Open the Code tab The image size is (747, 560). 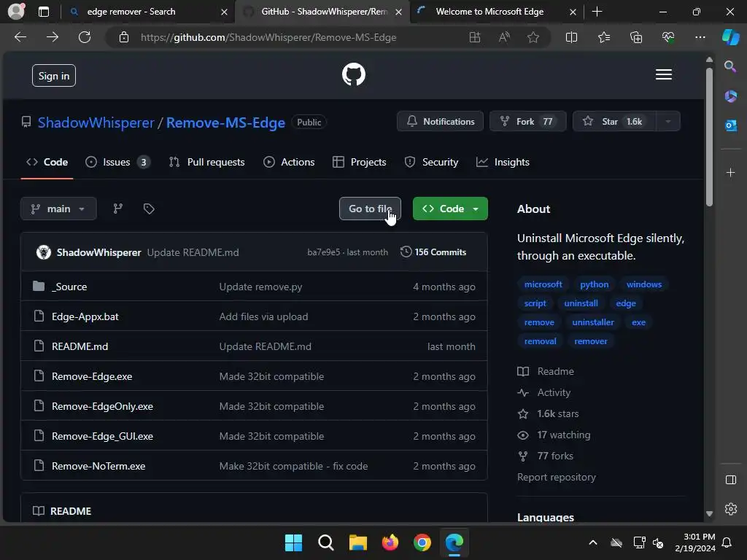[47, 162]
